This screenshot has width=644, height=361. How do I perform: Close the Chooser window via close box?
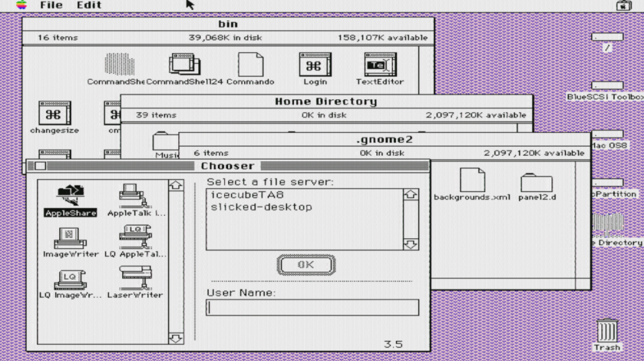[40, 166]
